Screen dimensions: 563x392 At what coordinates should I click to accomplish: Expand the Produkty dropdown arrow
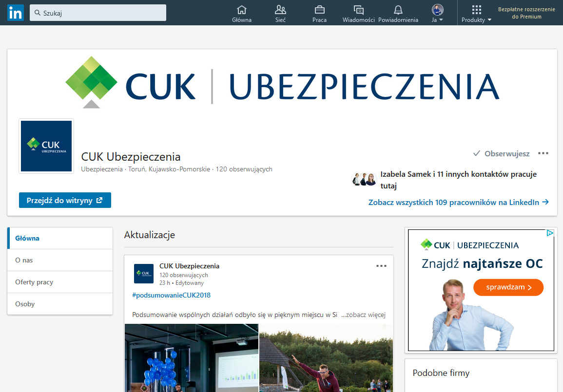coord(489,20)
